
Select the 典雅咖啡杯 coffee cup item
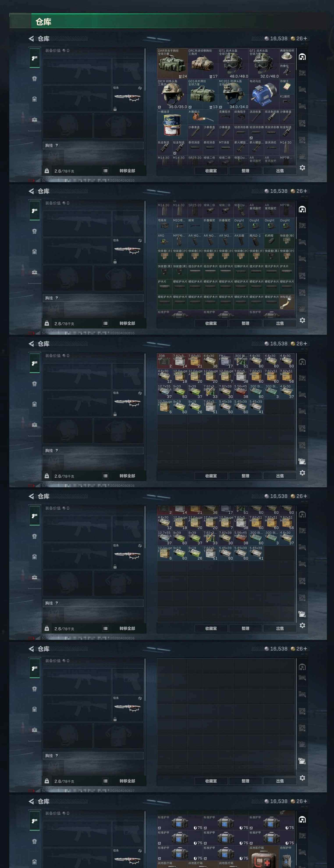[x=287, y=56]
